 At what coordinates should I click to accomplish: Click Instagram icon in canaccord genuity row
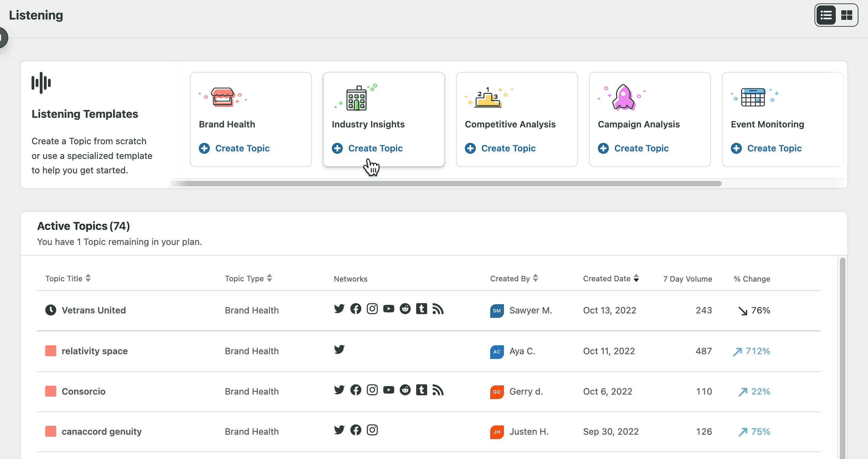(372, 430)
